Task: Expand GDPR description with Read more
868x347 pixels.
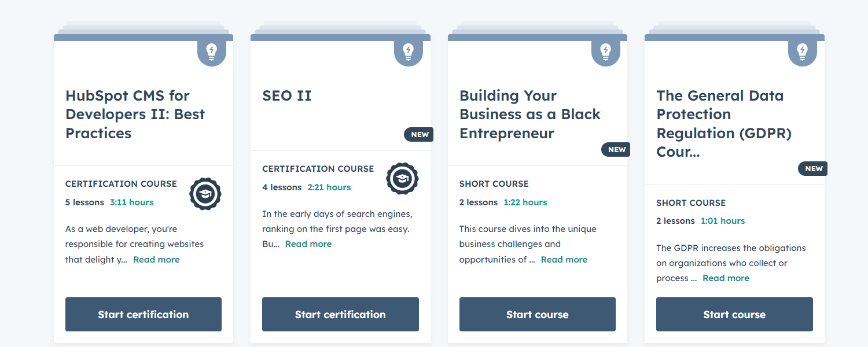Action: [726, 278]
